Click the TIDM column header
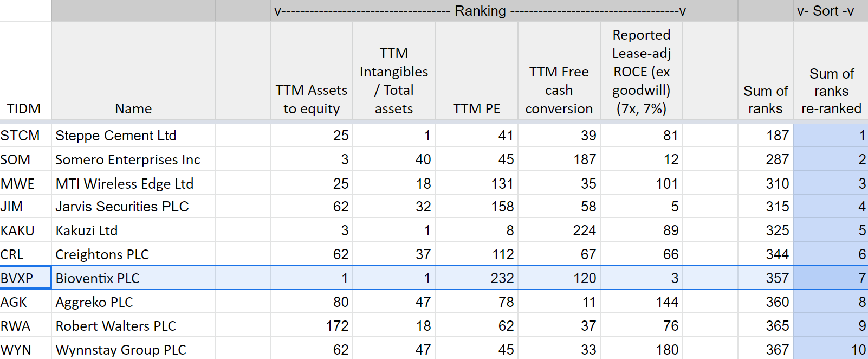 click(25, 70)
